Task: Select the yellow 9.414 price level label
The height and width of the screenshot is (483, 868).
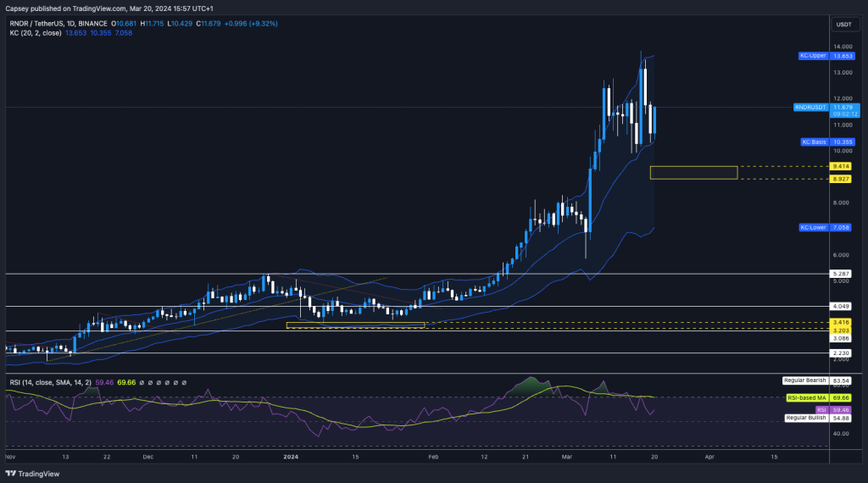Action: (842, 167)
